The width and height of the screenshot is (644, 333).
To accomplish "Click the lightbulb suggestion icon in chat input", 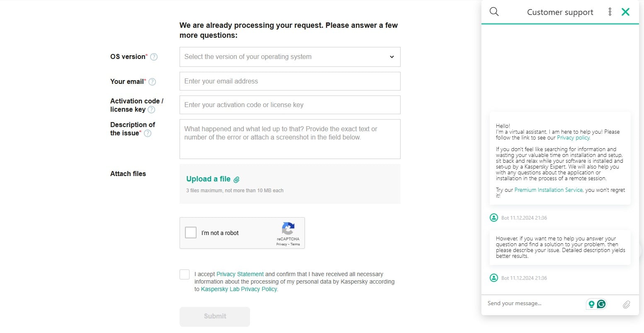I will coord(591,304).
